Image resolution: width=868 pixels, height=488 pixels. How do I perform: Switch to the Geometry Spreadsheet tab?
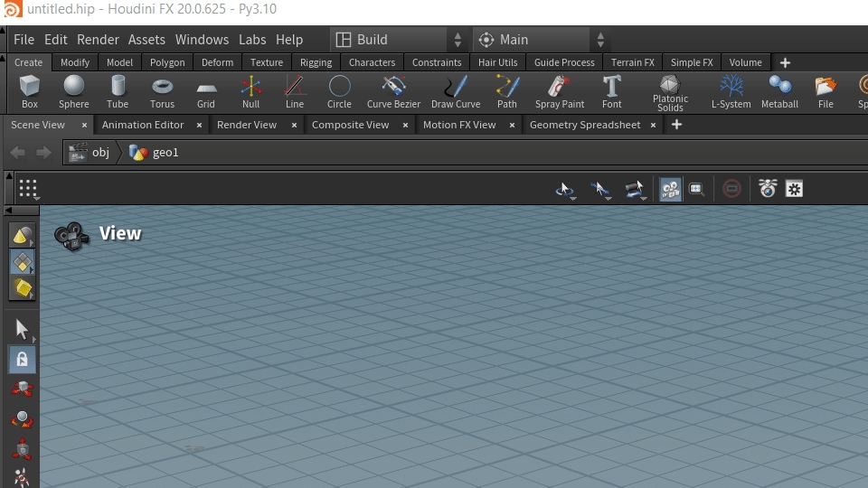click(584, 125)
